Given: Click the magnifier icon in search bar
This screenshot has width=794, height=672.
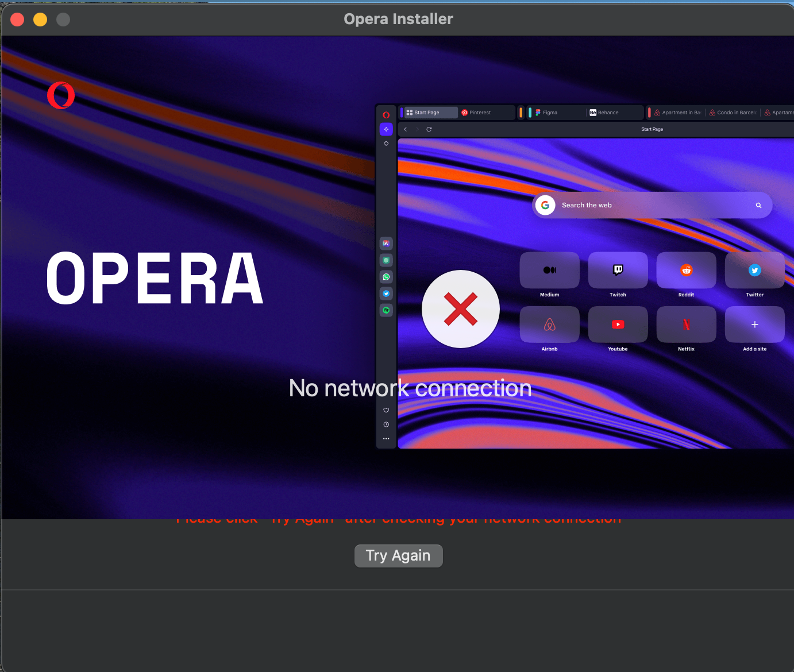Looking at the screenshot, I should (x=758, y=205).
